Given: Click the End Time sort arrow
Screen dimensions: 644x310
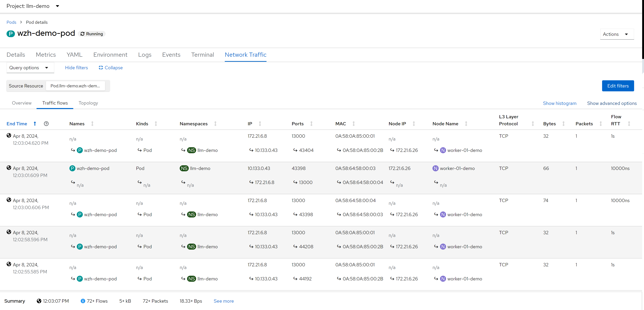Looking at the screenshot, I should click(35, 124).
